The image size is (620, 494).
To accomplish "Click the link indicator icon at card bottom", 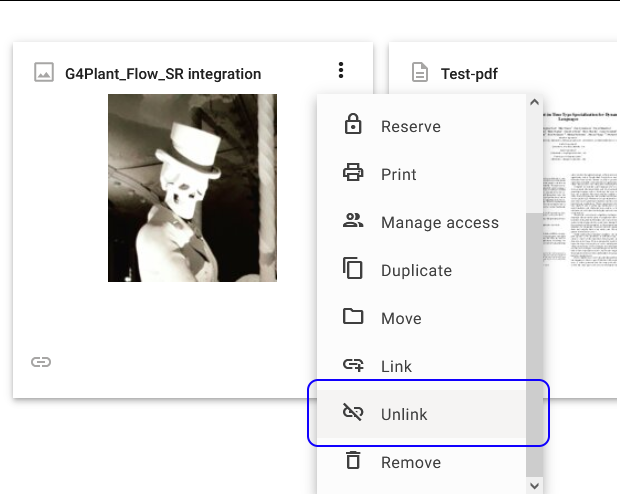I will point(41,362).
